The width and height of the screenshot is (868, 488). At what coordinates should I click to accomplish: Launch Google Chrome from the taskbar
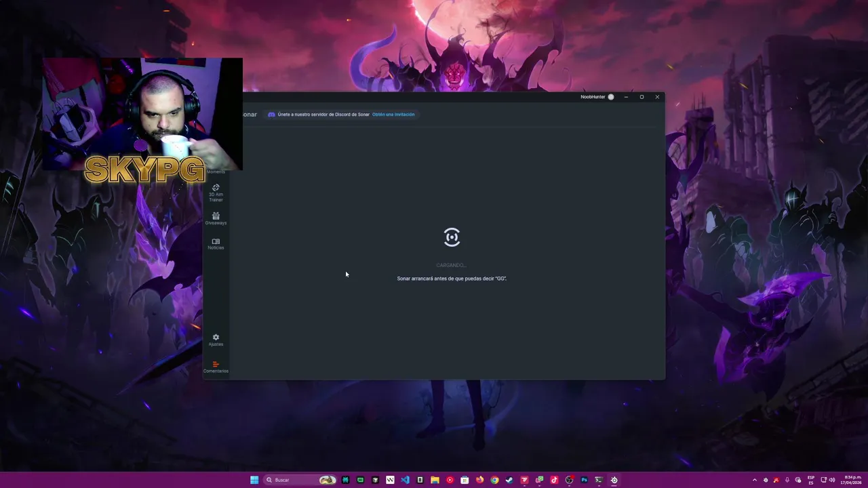tap(494, 480)
